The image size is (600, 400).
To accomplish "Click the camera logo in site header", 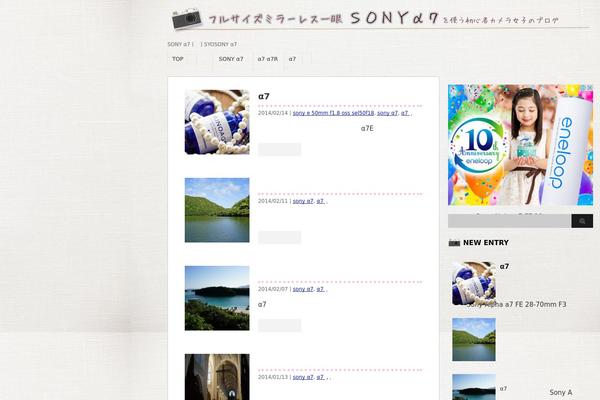I will click(x=186, y=19).
